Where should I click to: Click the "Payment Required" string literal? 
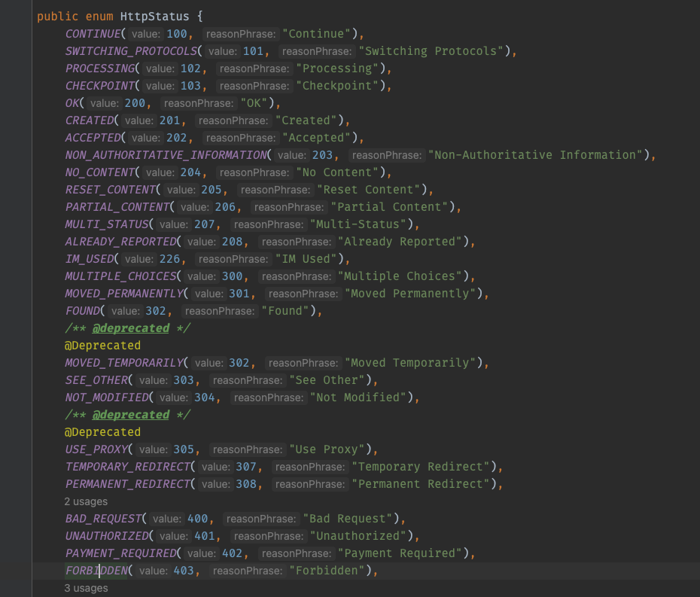(x=400, y=553)
